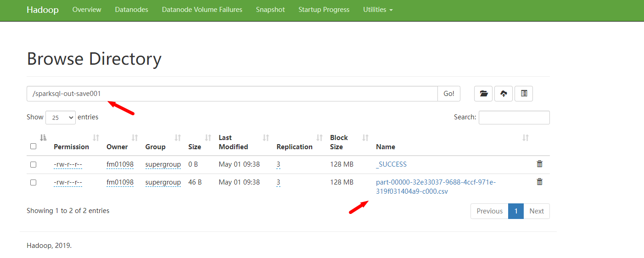This screenshot has width=644, height=258.
Task: Check the _SUCCESS row checkbox
Action: point(33,164)
